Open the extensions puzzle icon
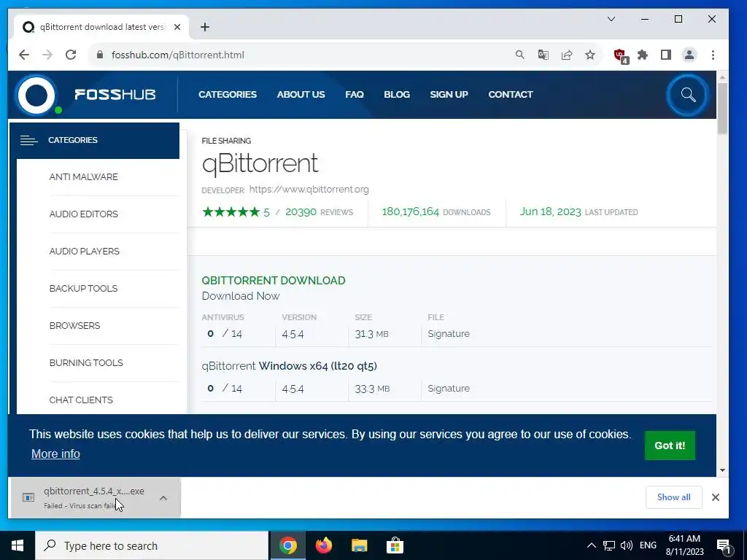This screenshot has height=560, width=747. coord(643,55)
